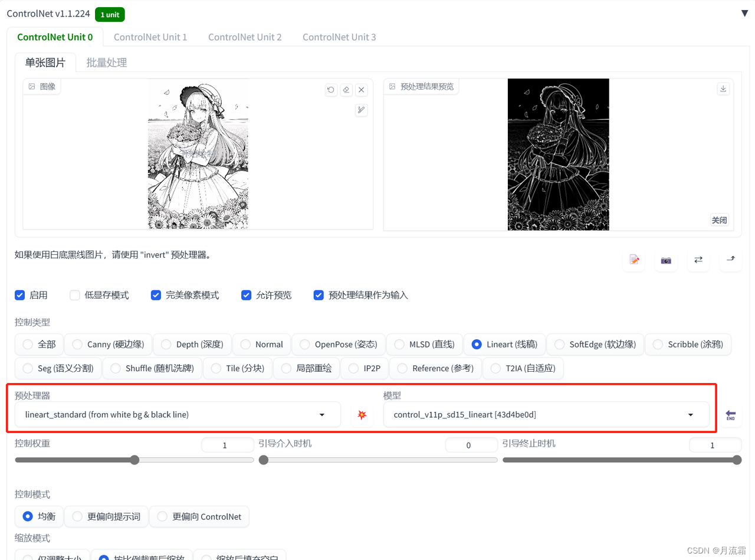Viewport: 755px width, 560px height.
Task: Remove the uploaded input image
Action: (x=362, y=90)
